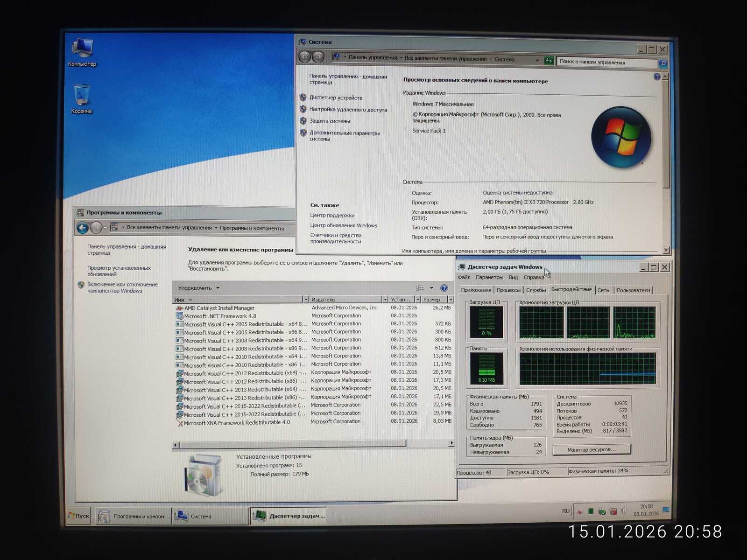Sort the programs list by Имя column
Viewport: 747px width, 560px height.
[238, 300]
